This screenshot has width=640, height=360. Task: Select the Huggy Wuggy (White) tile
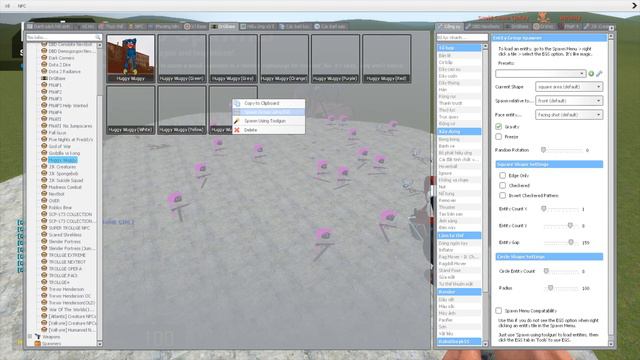point(131,110)
